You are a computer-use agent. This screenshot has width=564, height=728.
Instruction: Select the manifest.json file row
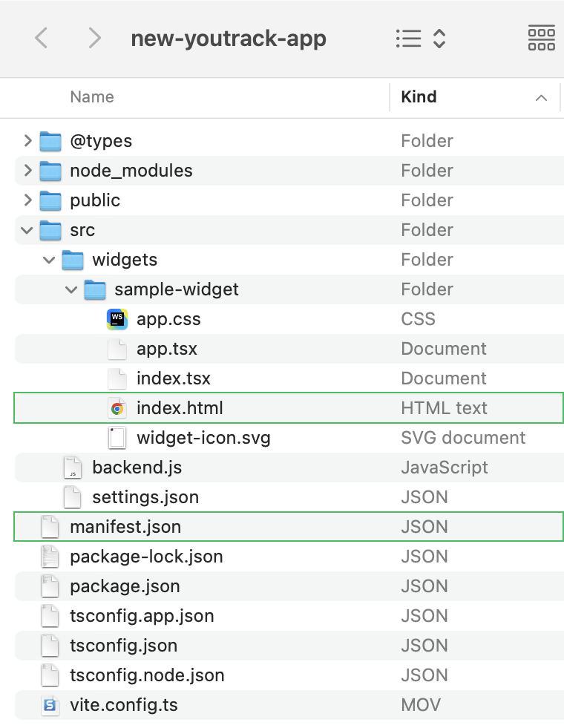click(289, 526)
